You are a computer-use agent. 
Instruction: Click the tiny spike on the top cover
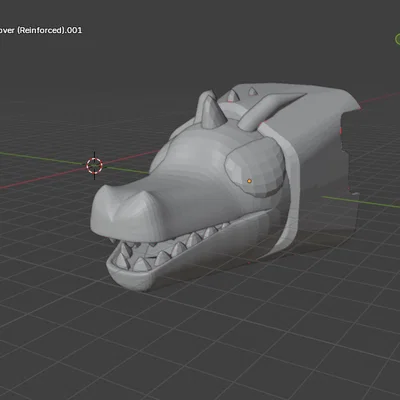(x=253, y=91)
